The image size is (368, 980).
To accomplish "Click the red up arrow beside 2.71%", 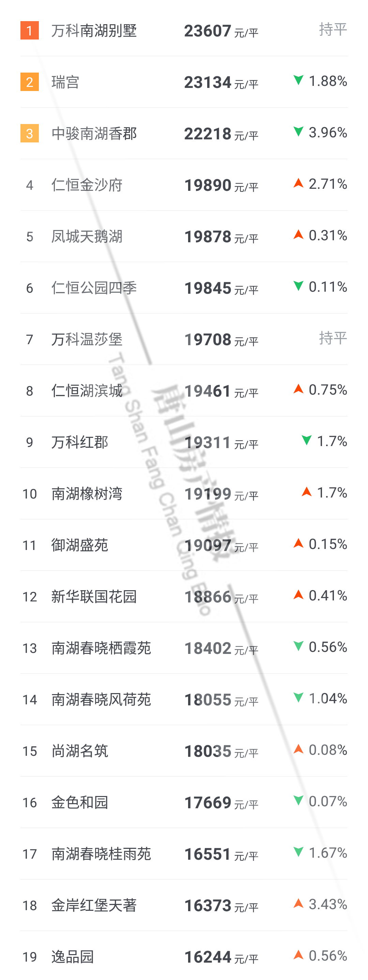I will point(298,183).
